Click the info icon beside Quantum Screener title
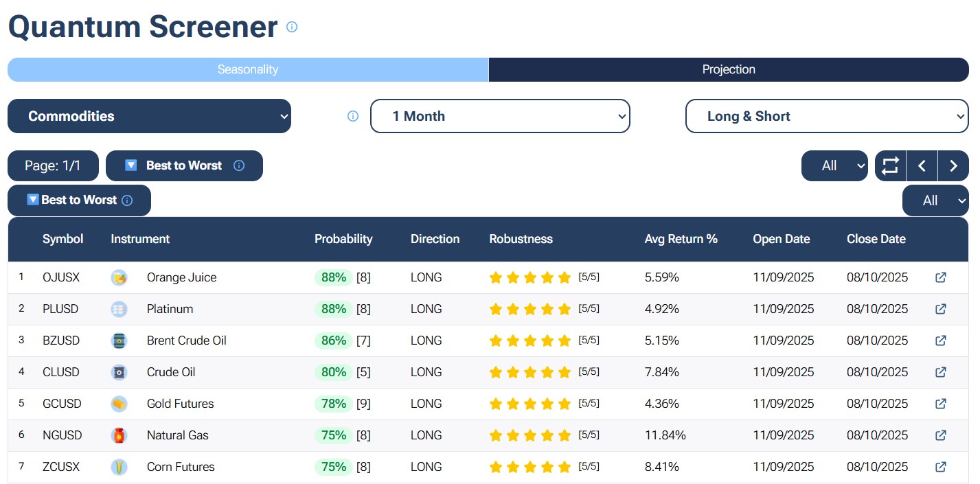The image size is (980, 484). pyautogui.click(x=292, y=27)
